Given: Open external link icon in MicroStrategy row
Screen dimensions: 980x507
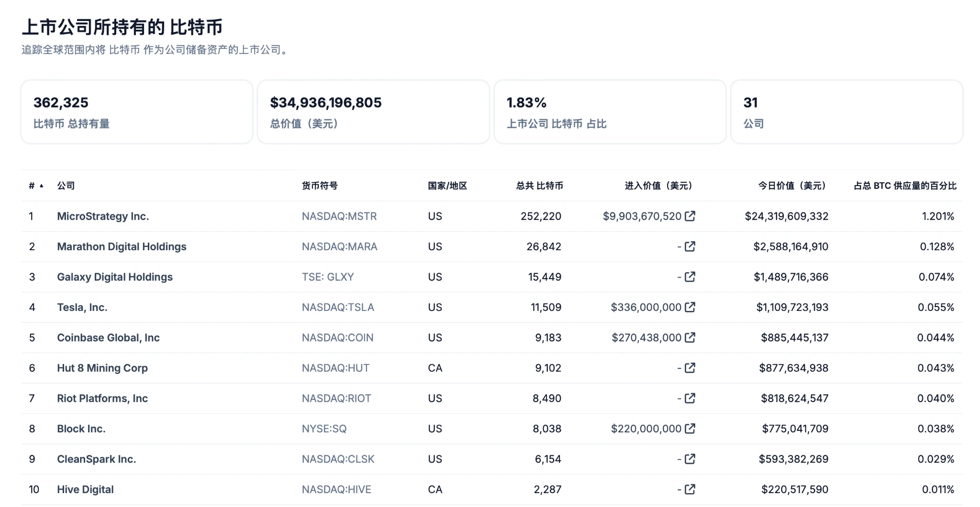Looking at the screenshot, I should click(x=690, y=216).
